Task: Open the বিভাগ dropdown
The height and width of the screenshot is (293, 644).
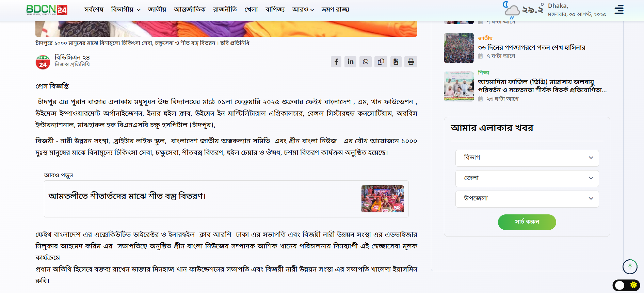Action: [x=527, y=158]
